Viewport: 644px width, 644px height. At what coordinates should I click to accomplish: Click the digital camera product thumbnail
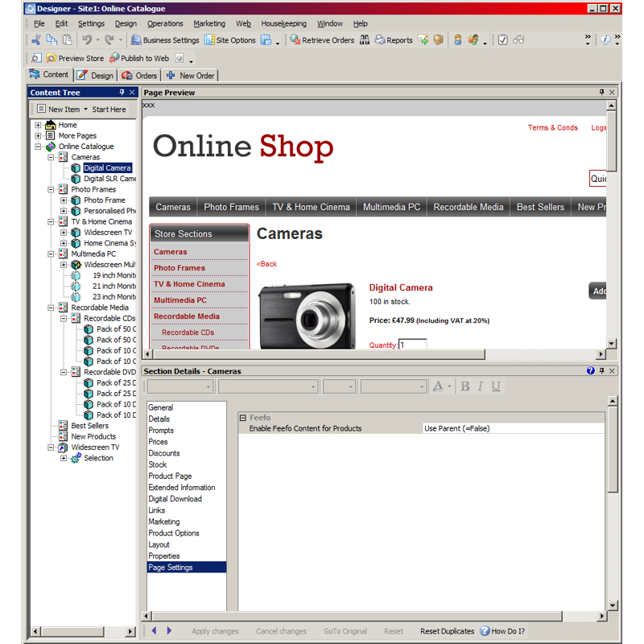[307, 316]
